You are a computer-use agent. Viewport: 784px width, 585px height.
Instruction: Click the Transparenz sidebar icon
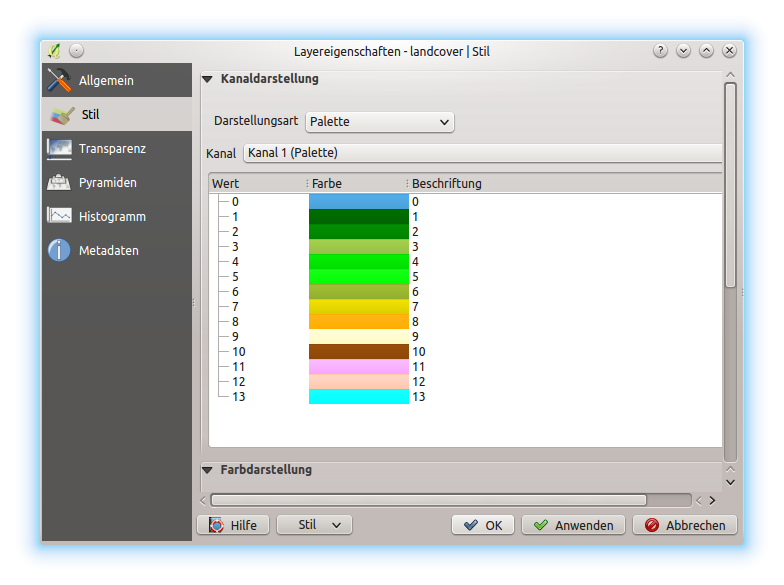coord(60,149)
